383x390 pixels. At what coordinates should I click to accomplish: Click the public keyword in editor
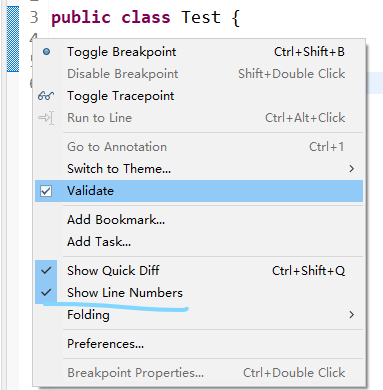pos(81,18)
